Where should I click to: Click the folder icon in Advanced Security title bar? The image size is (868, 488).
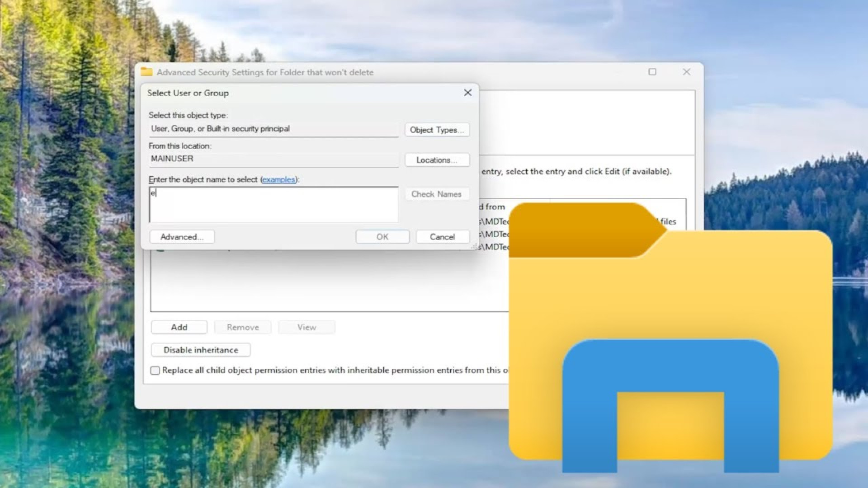[x=146, y=72]
